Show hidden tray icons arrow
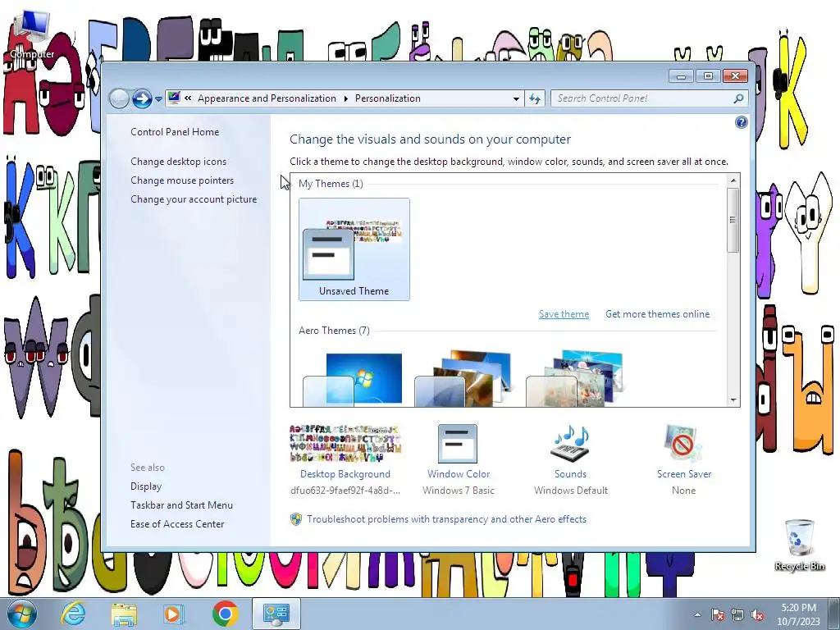This screenshot has height=630, width=840. tap(697, 615)
